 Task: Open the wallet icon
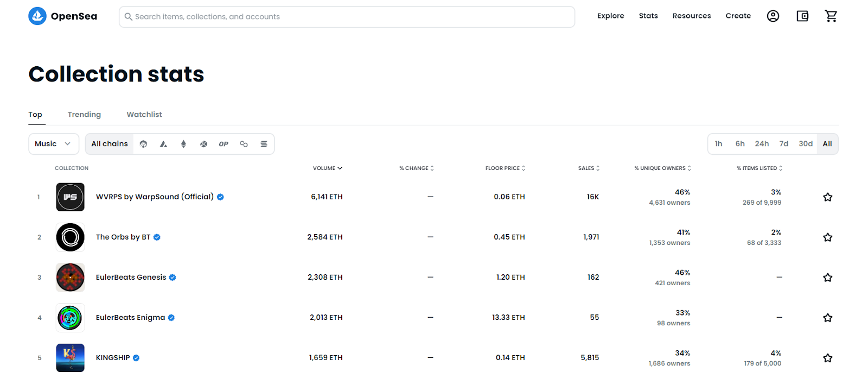coord(802,16)
